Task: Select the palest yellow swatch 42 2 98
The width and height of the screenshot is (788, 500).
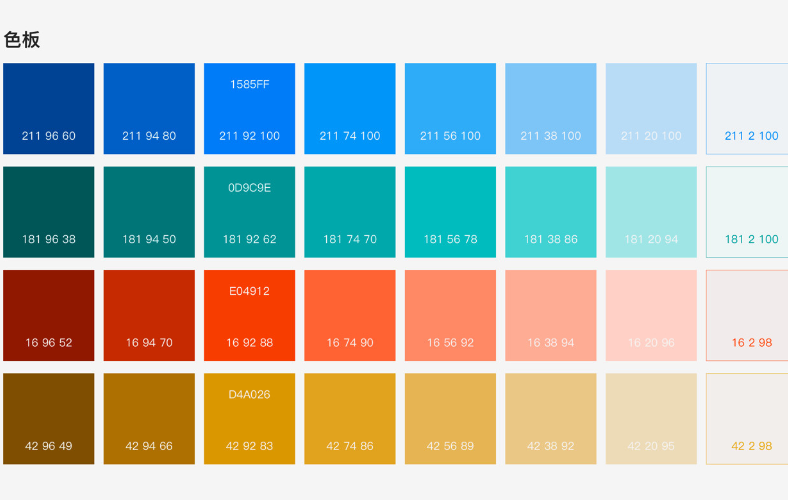Action: click(748, 418)
